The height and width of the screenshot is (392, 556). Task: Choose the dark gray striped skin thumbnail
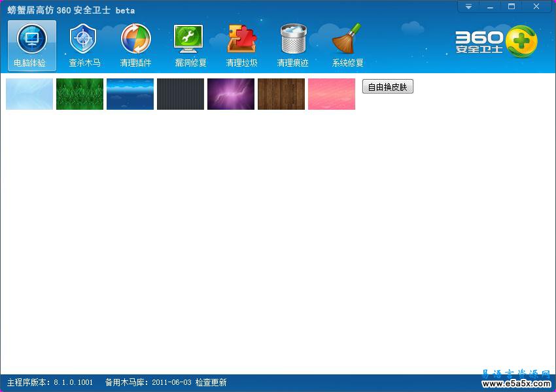[181, 94]
